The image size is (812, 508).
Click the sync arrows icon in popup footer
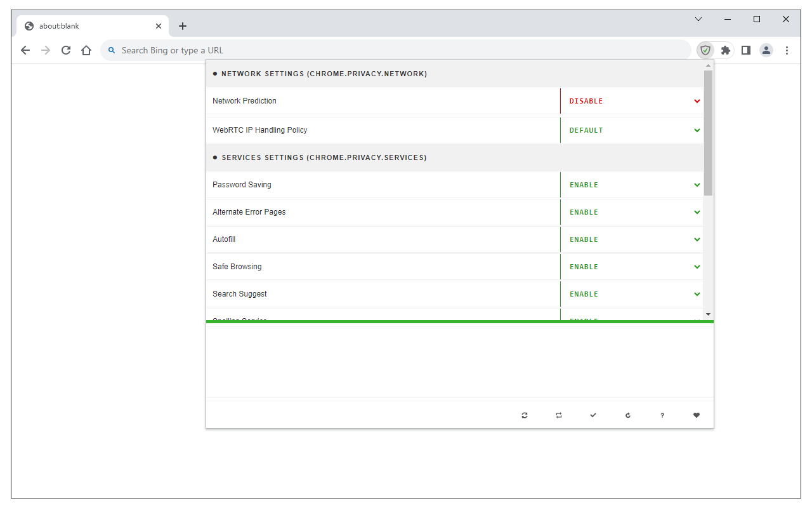click(x=525, y=415)
